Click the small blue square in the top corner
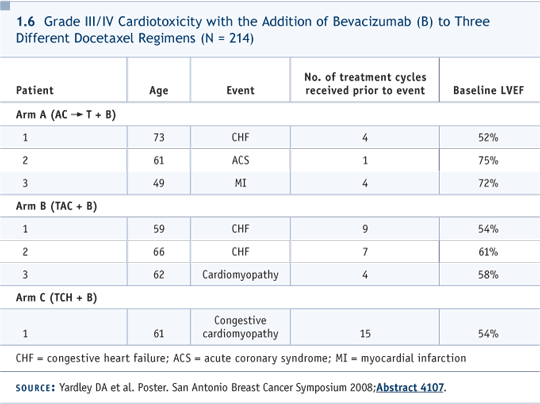Image resolution: width=540 pixels, height=404 pixels. point(5,5)
